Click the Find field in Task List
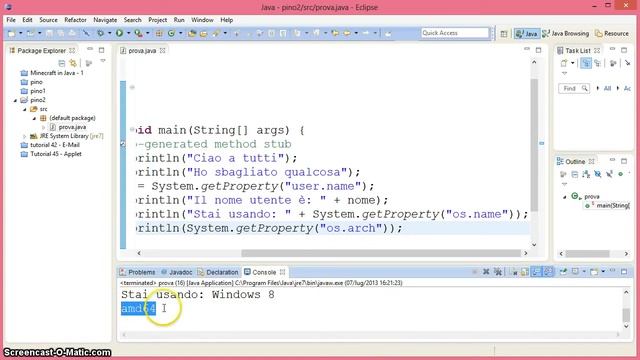Viewport: 640px width, 360px height. [x=573, y=89]
